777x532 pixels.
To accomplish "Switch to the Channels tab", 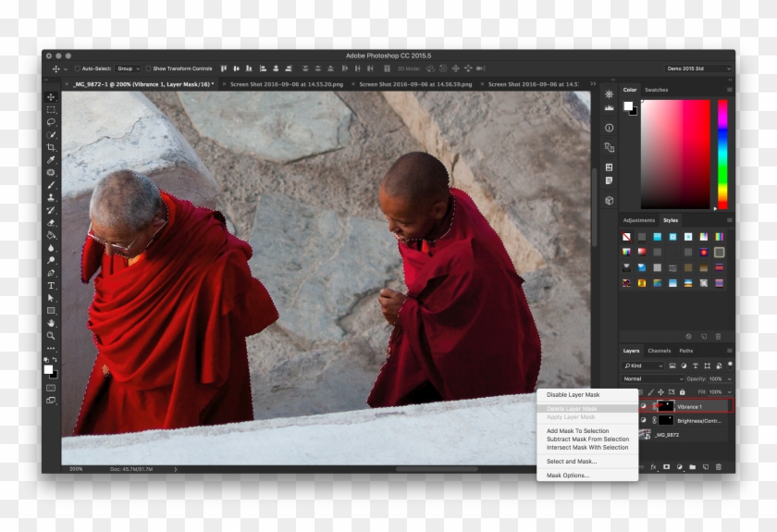I will pos(659,351).
